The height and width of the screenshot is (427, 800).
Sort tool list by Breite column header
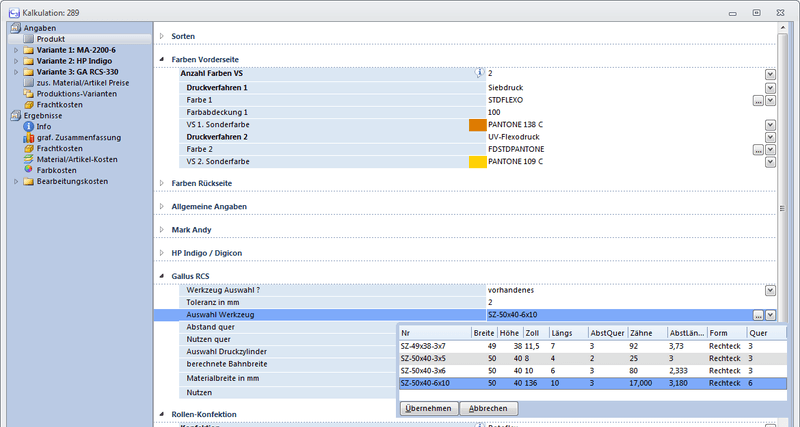point(484,333)
